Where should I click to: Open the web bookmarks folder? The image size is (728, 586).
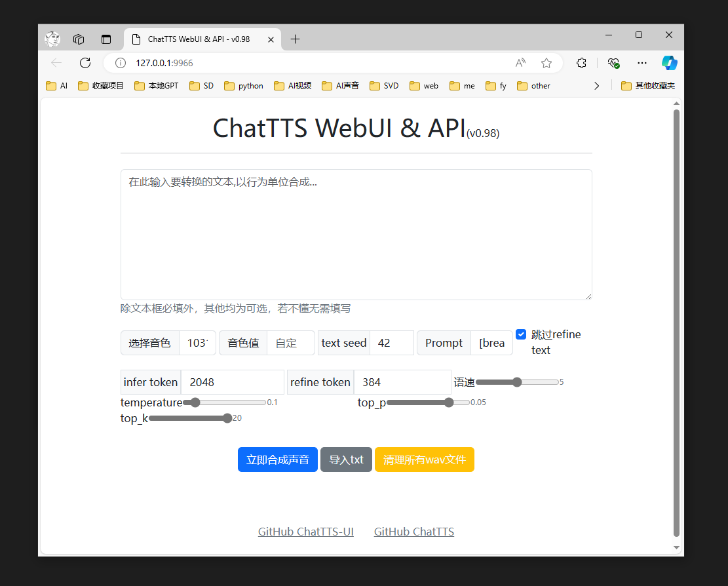click(x=424, y=86)
